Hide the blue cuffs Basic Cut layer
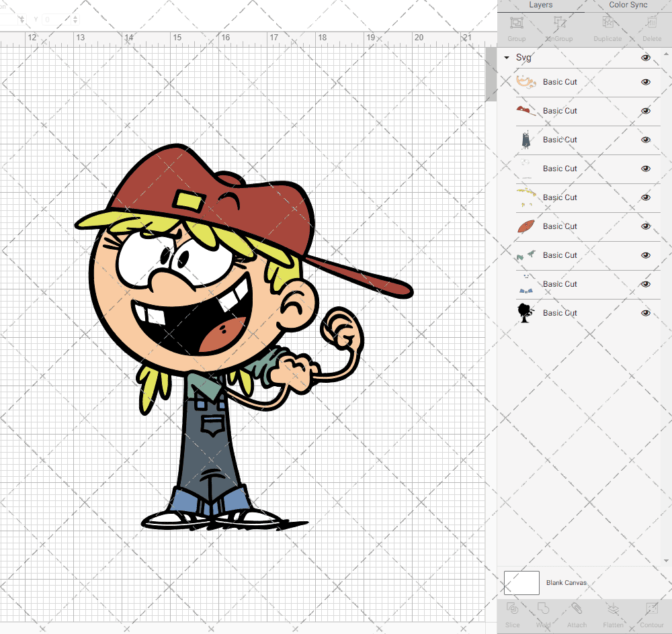This screenshot has width=672, height=634. click(646, 284)
